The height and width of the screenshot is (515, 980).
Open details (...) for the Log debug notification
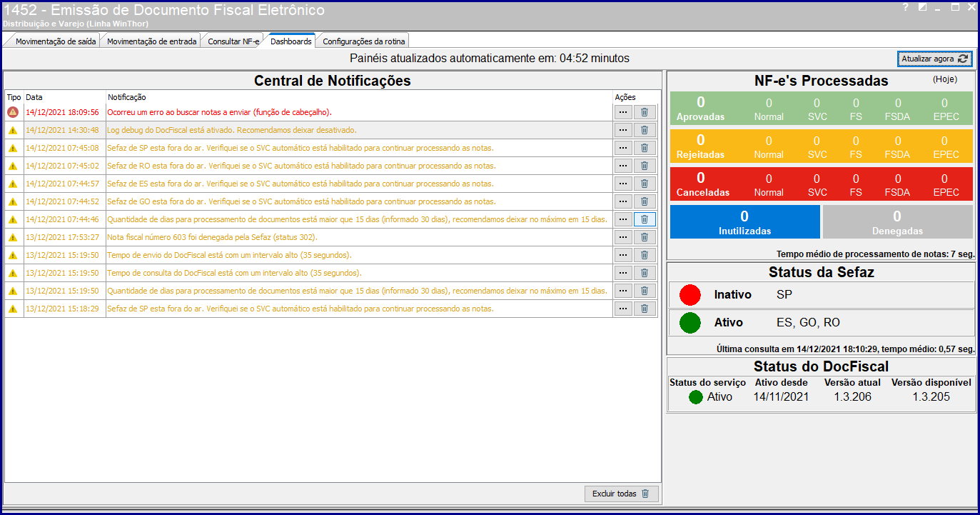click(x=623, y=130)
